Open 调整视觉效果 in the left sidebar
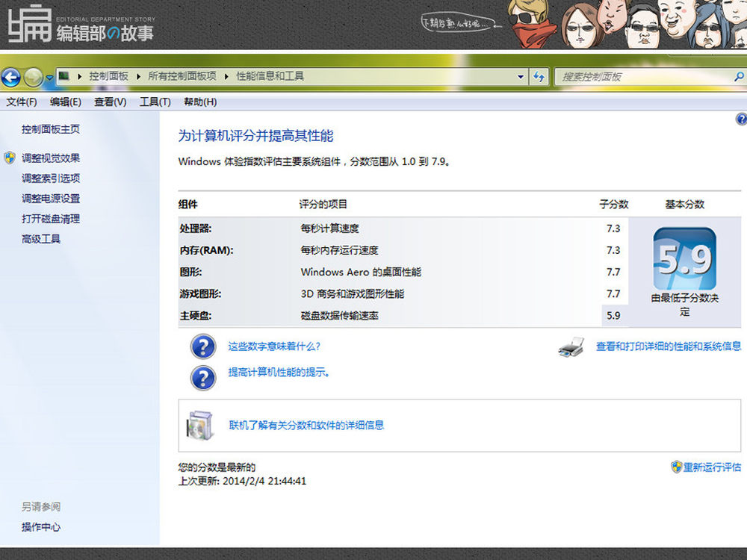This screenshot has height=560, width=747. (51, 158)
